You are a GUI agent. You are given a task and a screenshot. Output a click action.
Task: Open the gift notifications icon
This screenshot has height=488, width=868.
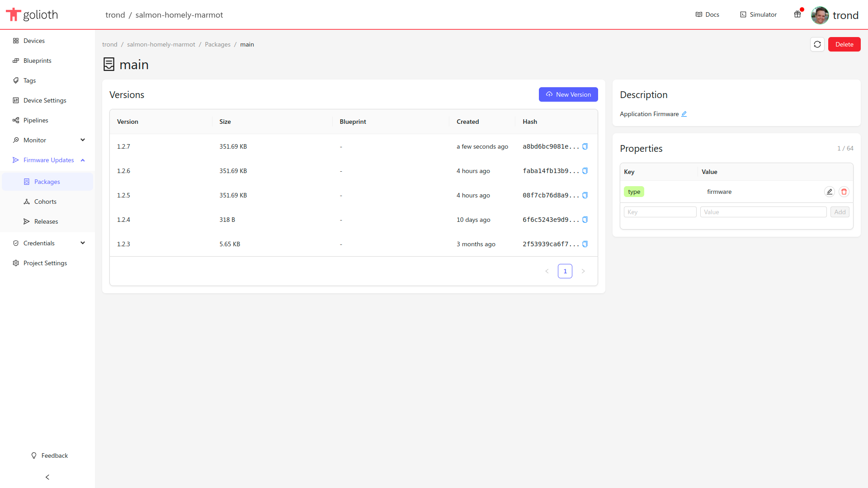pos(797,14)
